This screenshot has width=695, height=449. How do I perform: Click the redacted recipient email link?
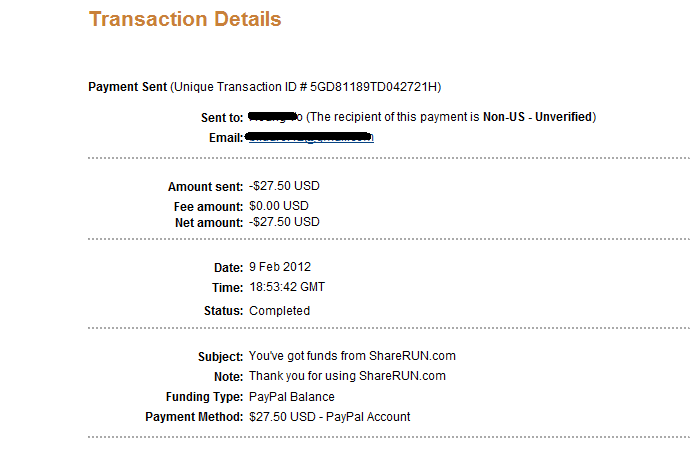click(309, 136)
